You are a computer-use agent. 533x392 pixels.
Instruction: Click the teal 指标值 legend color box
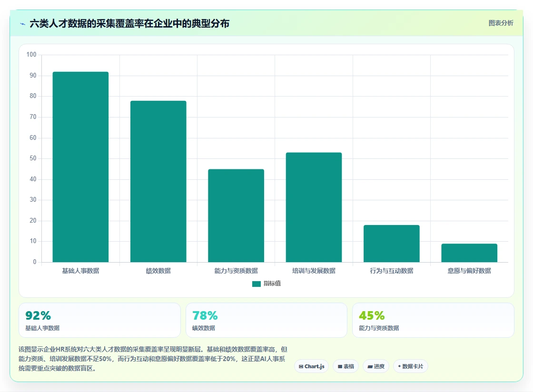(x=257, y=284)
